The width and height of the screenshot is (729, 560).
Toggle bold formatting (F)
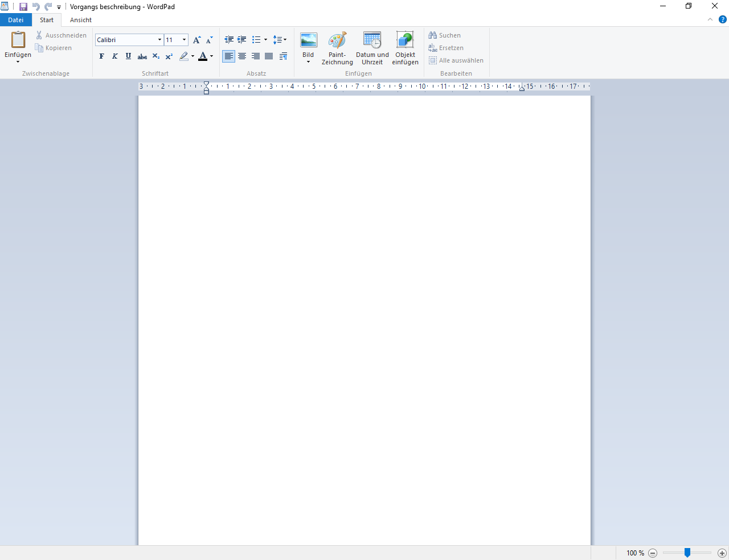(x=101, y=56)
